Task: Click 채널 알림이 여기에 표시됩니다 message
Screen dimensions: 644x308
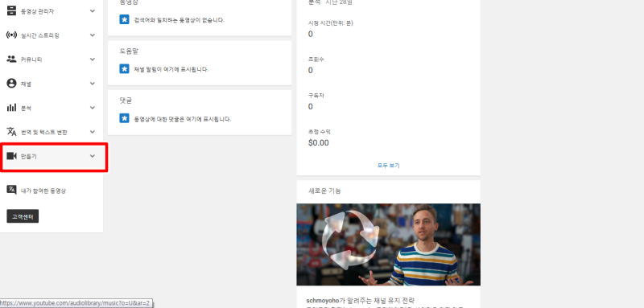Action: tap(171, 69)
